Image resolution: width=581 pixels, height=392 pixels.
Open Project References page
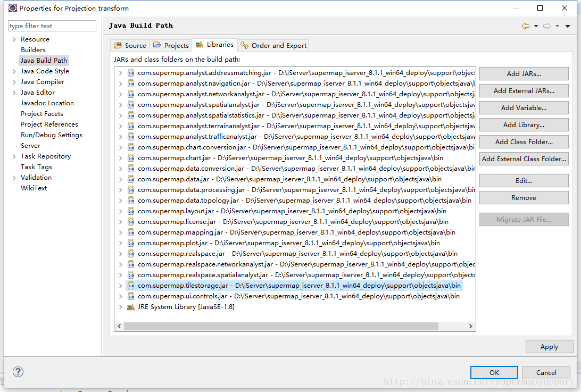click(49, 124)
